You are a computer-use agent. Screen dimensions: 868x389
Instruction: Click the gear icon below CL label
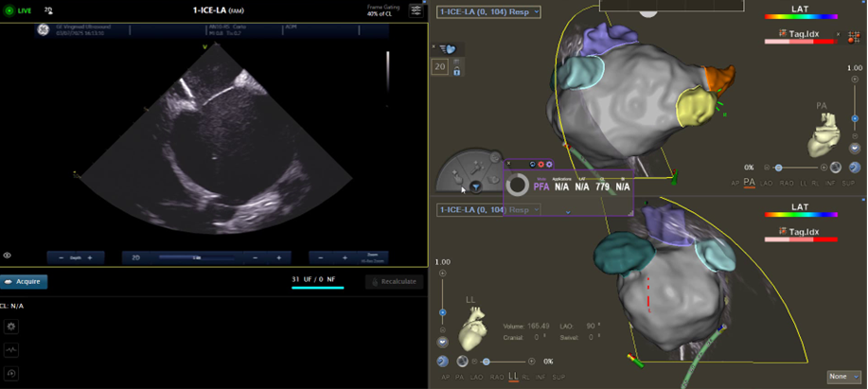coord(11,326)
